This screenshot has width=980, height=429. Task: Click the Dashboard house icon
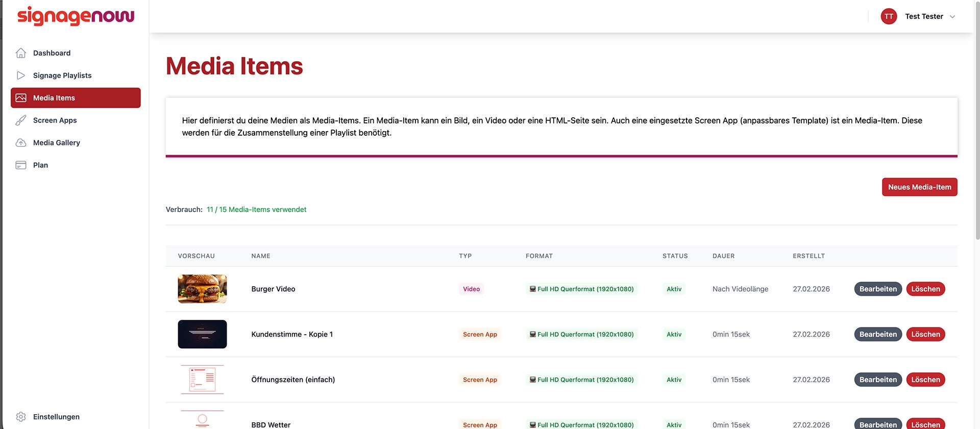[21, 53]
